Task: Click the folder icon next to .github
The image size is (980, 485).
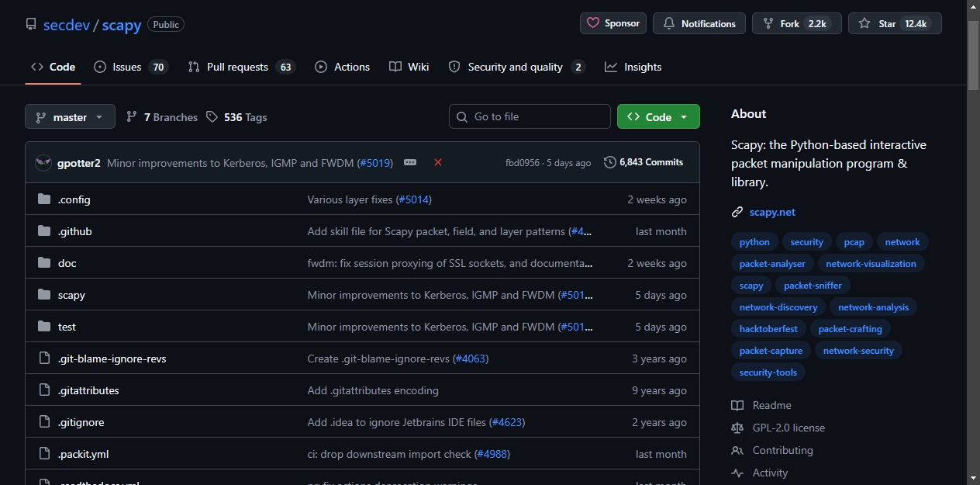Action: click(44, 231)
